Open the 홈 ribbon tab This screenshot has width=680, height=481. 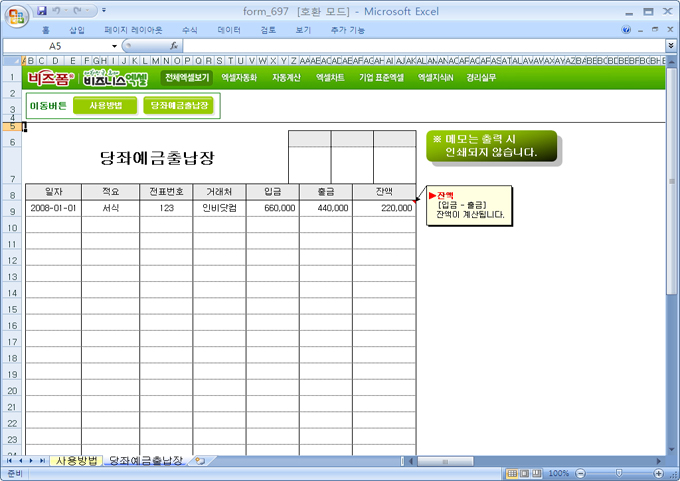click(x=46, y=30)
